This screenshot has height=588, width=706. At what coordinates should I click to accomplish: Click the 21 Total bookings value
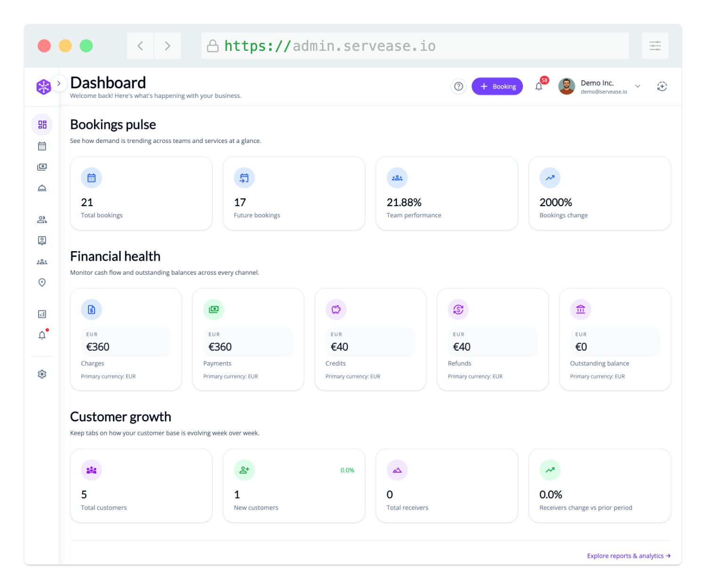[x=87, y=203]
